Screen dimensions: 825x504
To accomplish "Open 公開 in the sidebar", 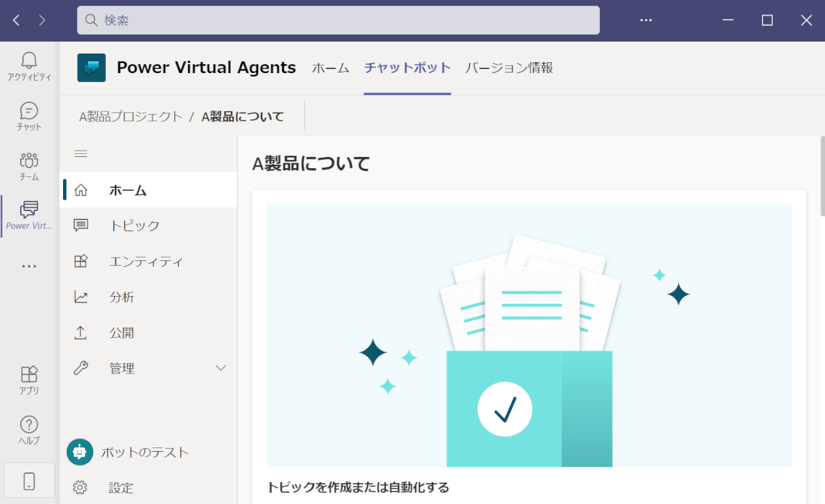I will click(x=149, y=333).
